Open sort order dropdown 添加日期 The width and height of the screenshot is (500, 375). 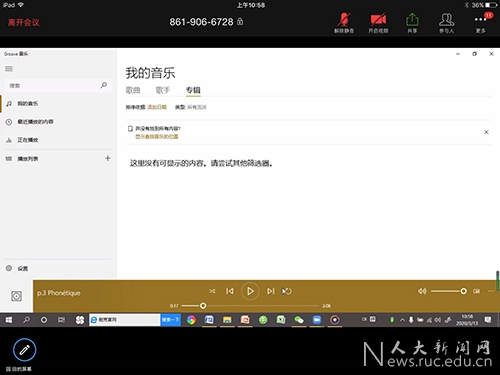pos(157,107)
